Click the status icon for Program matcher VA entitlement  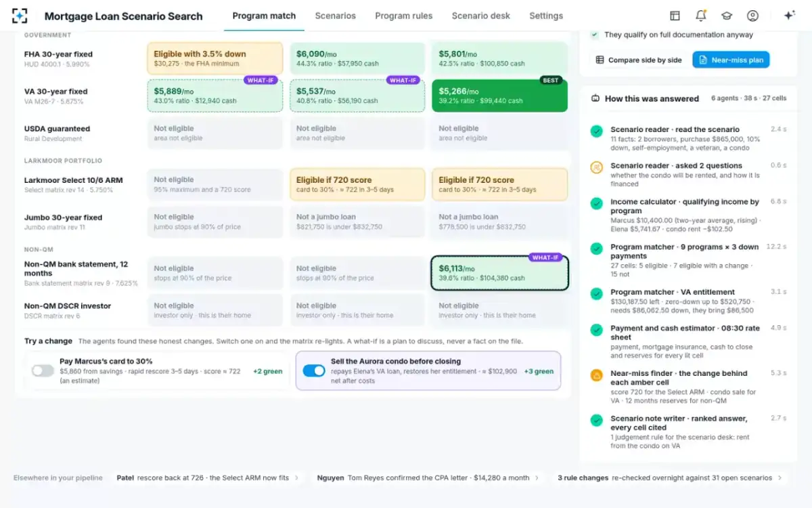pyautogui.click(x=596, y=294)
